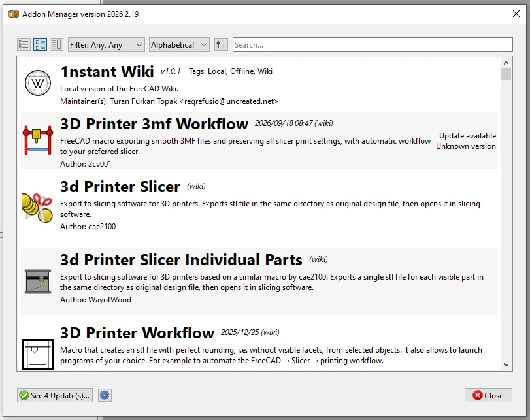Click the 3D Printer 3mf Workflow icon
This screenshot has height=420, width=530.
[x=38, y=140]
